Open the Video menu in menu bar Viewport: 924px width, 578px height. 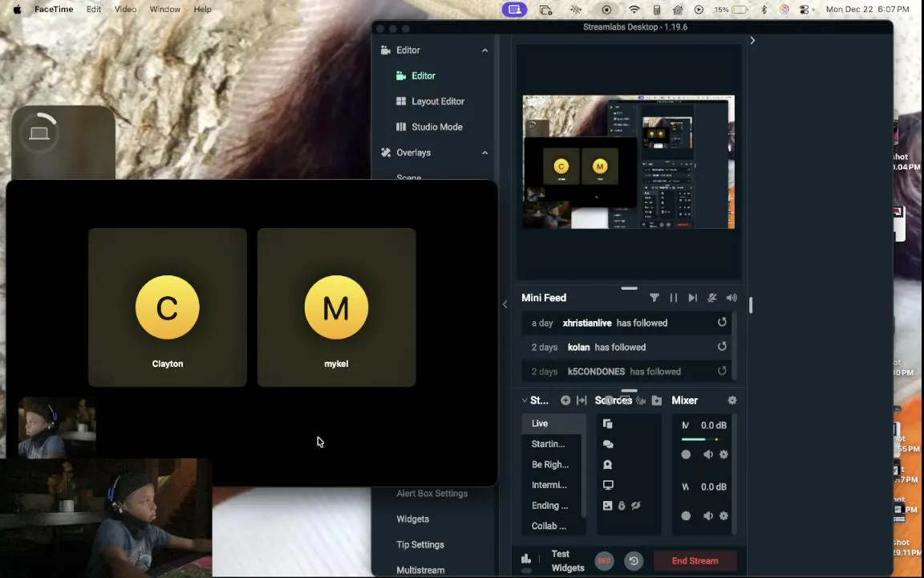click(x=125, y=10)
